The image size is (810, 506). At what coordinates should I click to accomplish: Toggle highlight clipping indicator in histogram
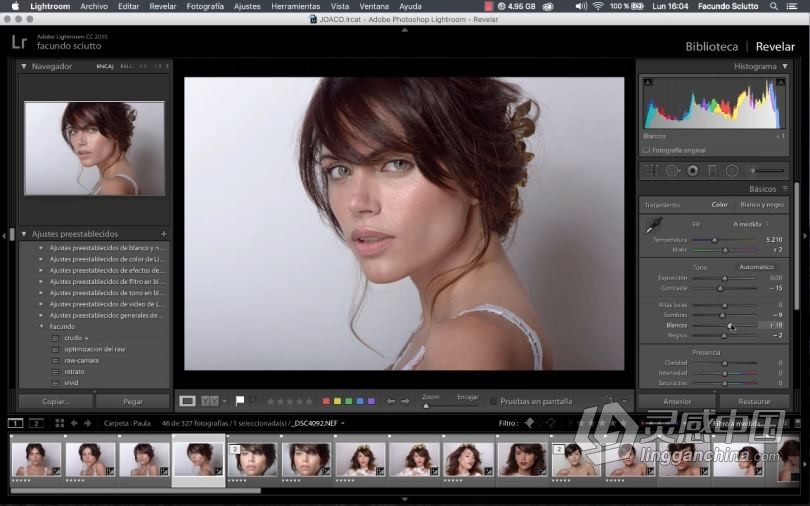(781, 82)
